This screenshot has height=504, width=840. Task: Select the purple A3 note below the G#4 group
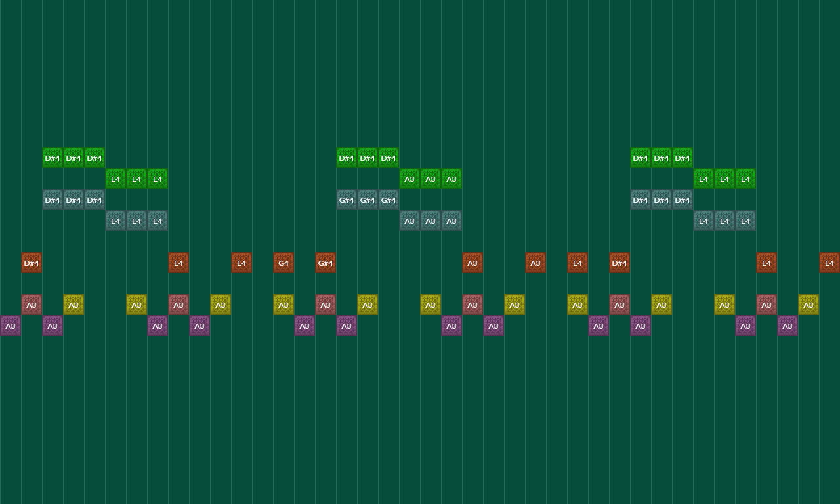pyautogui.click(x=346, y=325)
